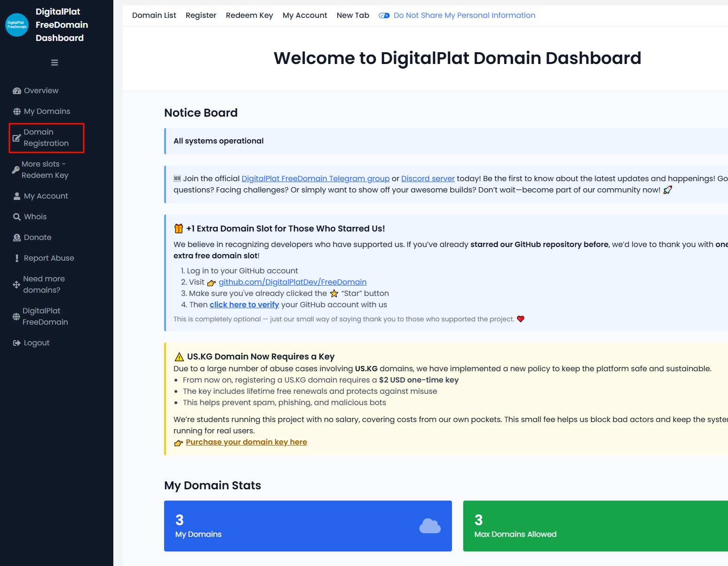This screenshot has width=728, height=566.
Task: Click the globe icon beside My Domains
Action: point(17,112)
